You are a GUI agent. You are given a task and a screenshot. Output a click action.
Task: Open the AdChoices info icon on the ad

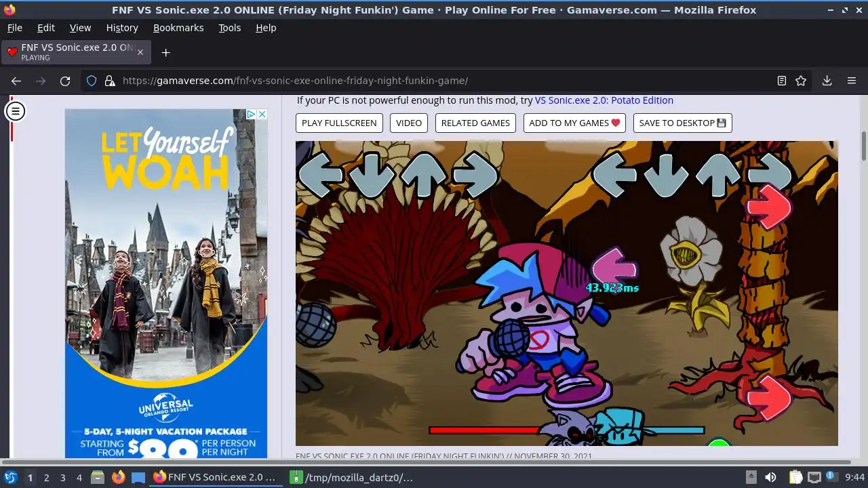click(x=250, y=114)
